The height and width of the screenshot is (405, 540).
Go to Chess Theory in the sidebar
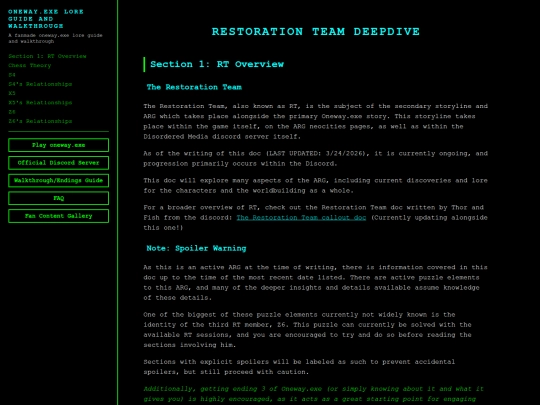(30, 65)
